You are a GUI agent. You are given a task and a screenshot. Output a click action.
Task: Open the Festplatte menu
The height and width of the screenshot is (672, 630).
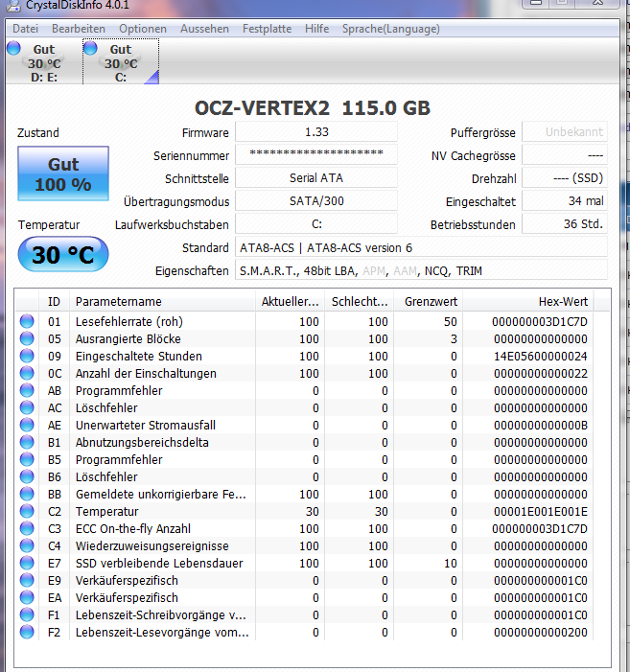pos(267,29)
